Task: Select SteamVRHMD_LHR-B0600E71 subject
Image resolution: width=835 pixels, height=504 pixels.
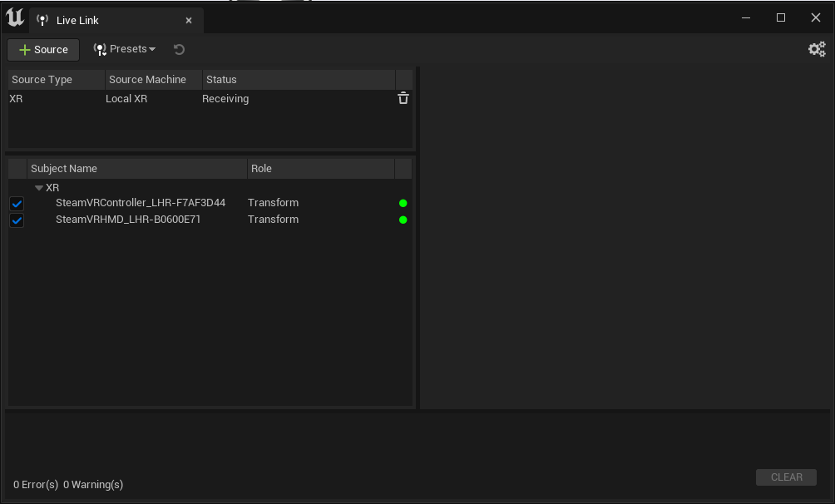Action: click(127, 220)
